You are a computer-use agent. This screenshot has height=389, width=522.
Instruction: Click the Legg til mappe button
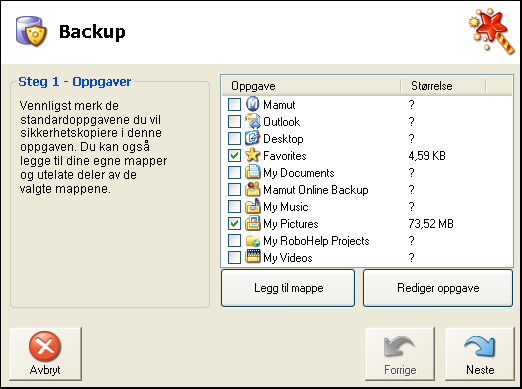pyautogui.click(x=288, y=288)
